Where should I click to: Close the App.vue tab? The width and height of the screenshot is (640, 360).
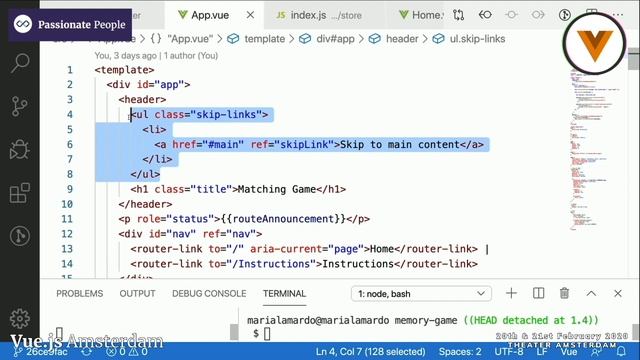click(250, 15)
